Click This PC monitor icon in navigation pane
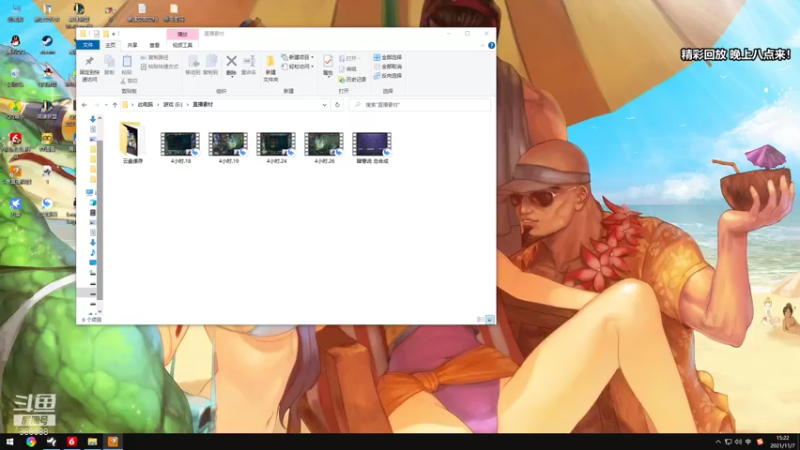800x450 pixels. click(x=90, y=192)
